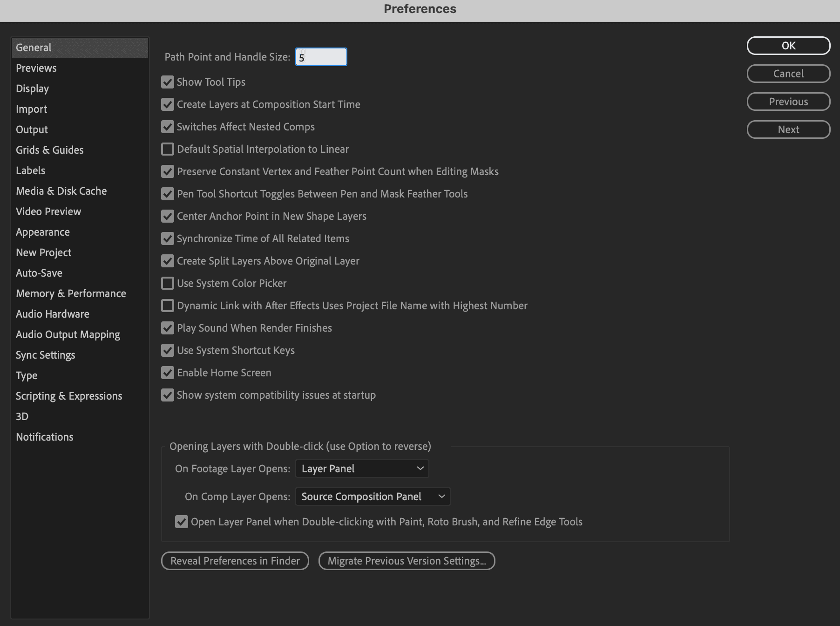
Task: Toggle Switches Affect Nested Comps
Action: click(168, 127)
